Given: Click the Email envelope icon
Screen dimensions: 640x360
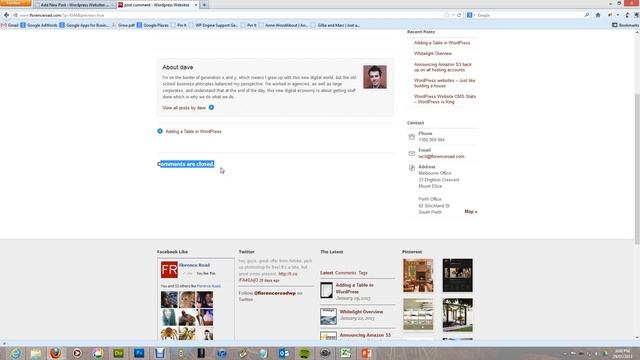Looking at the screenshot, I should tap(411, 153).
